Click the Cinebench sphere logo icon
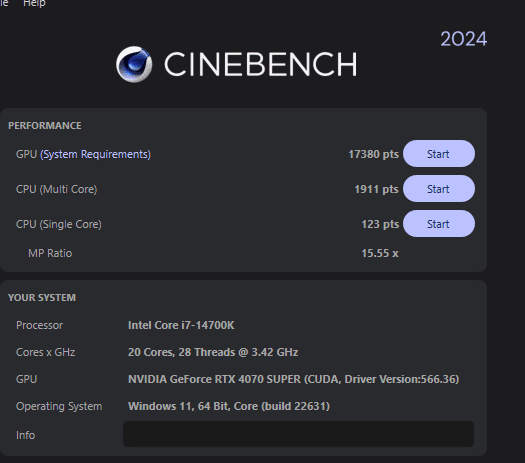Image resolution: width=525 pixels, height=463 pixels. click(x=134, y=64)
